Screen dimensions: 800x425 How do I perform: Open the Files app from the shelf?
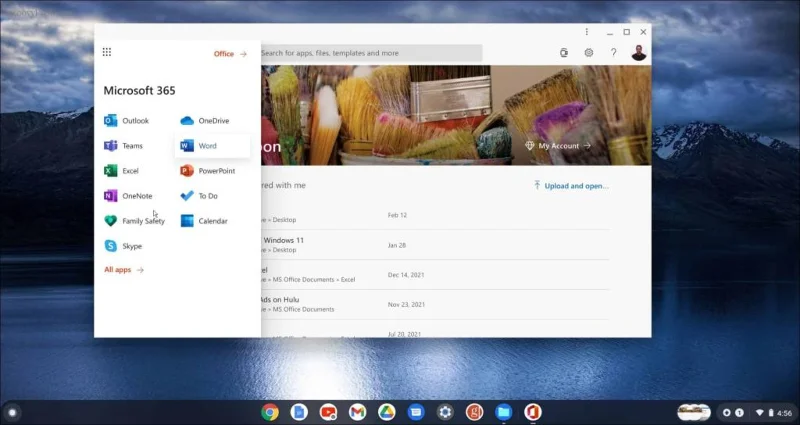point(504,412)
